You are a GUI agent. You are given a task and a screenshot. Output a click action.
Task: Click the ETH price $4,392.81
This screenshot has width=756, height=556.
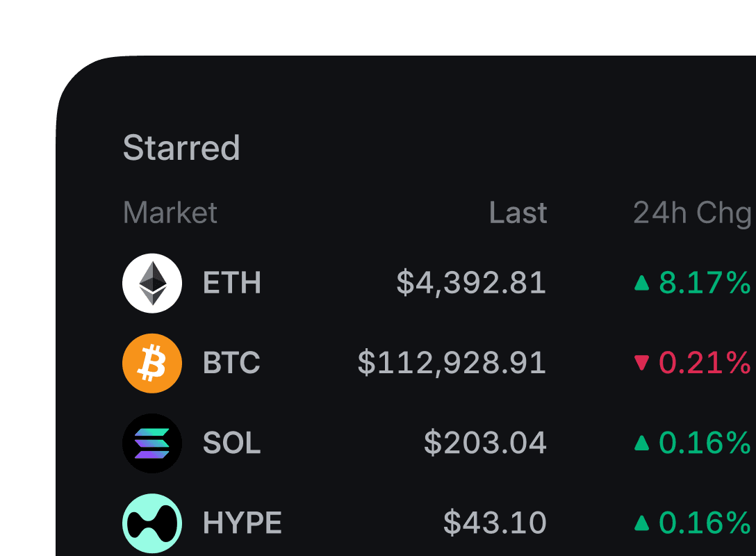point(471,283)
